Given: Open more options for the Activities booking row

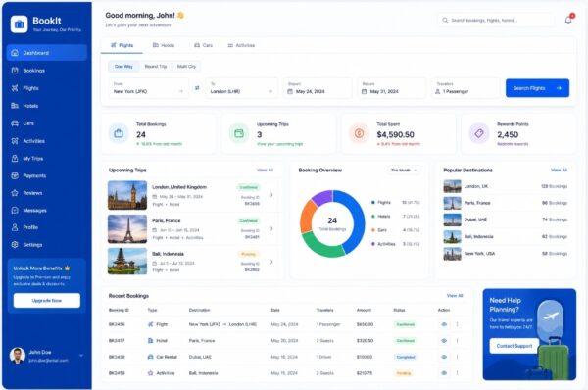Looking at the screenshot, I should (457, 373).
